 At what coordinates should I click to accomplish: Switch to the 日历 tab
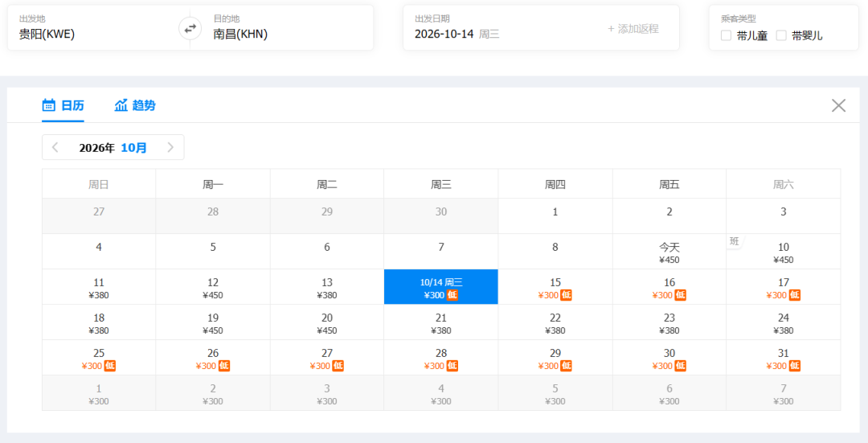(x=63, y=105)
